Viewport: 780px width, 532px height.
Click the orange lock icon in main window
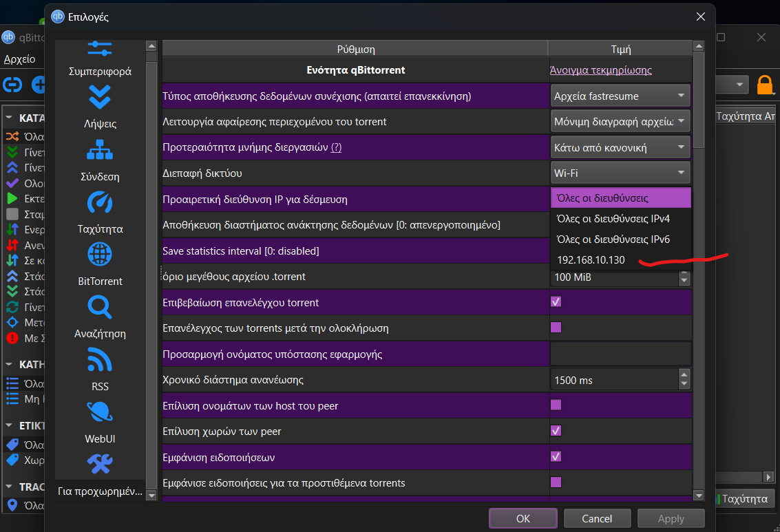pyautogui.click(x=765, y=85)
